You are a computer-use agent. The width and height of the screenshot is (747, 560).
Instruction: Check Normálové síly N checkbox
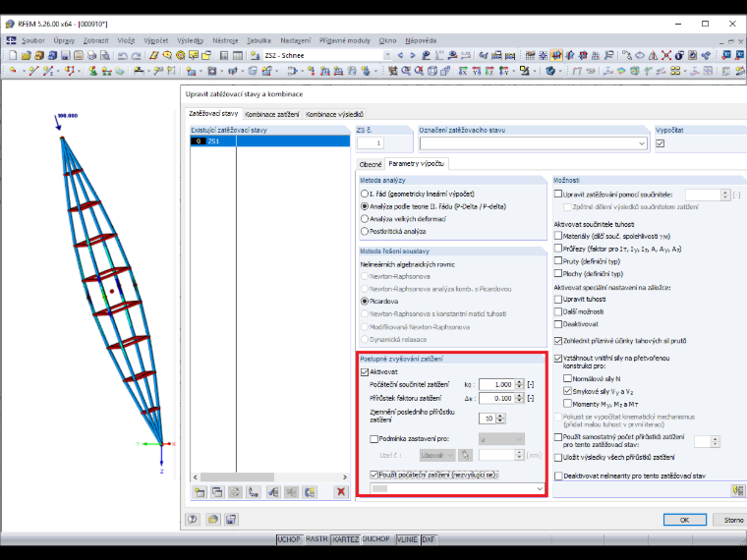click(x=567, y=378)
